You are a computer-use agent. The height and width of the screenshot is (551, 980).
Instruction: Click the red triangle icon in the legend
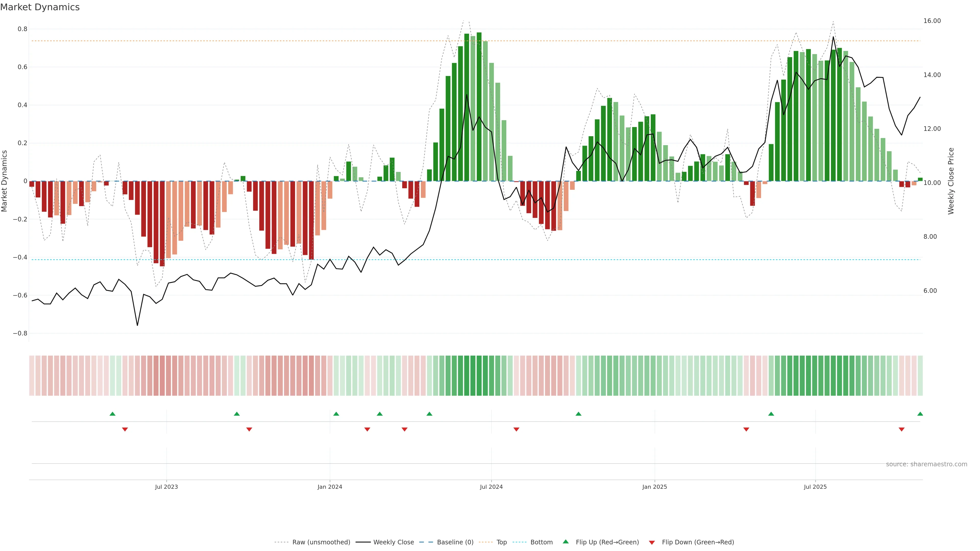pos(652,542)
